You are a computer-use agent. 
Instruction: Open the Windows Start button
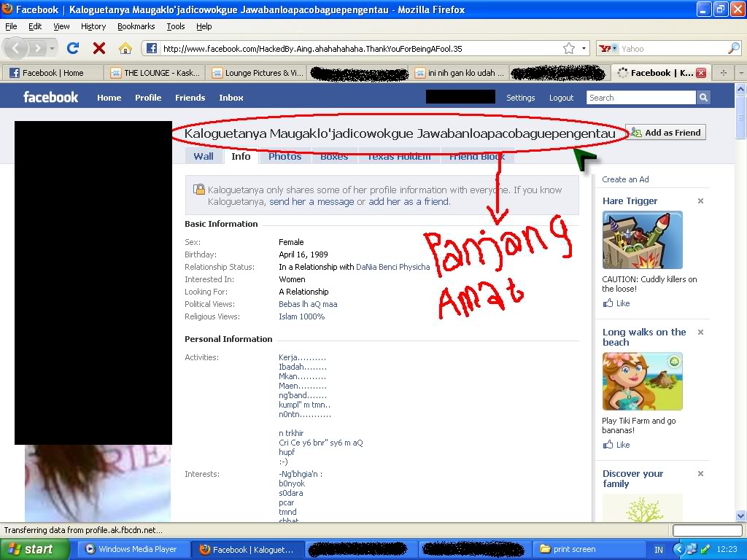coord(34,549)
